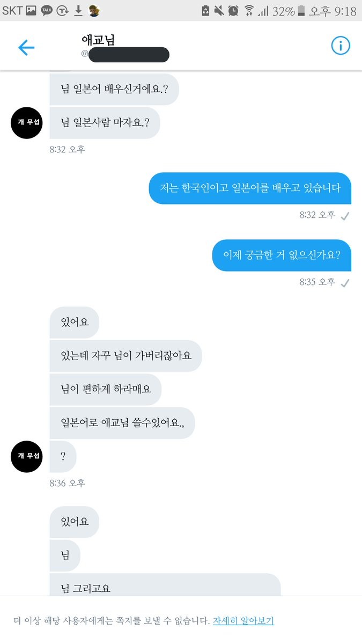The height and width of the screenshot is (644, 362).
Task: Select the message 저는 한국인이고 일본어를 배우고 있습니다
Action: tap(250, 188)
